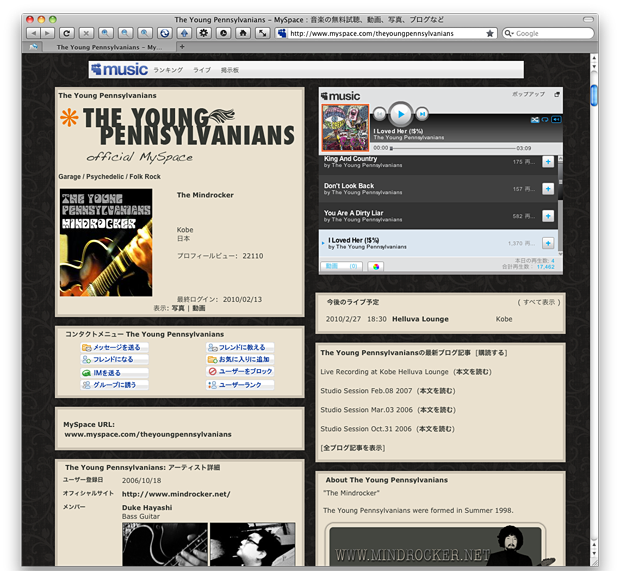
Task: Click the Stop loading X button in toolbar
Action: click(86, 33)
